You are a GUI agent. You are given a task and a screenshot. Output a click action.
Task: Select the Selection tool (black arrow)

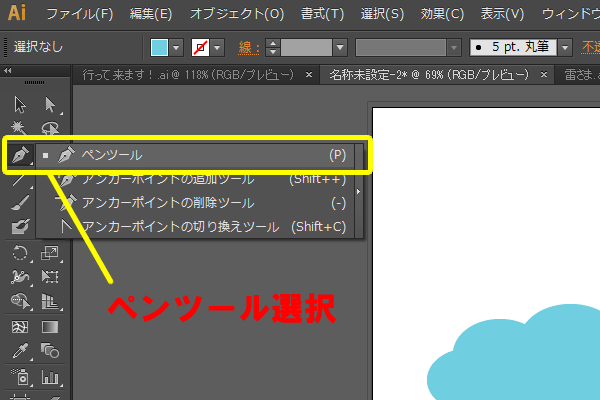click(20, 105)
